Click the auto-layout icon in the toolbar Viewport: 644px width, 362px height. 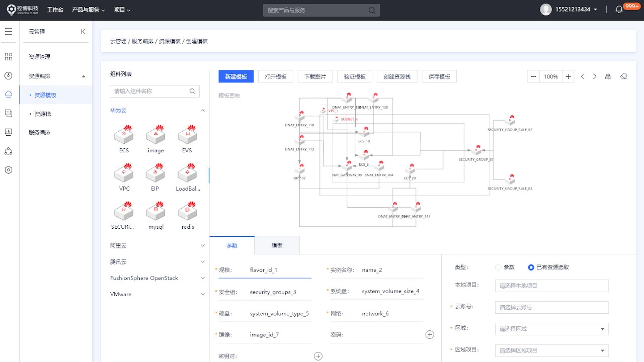pyautogui.click(x=608, y=76)
